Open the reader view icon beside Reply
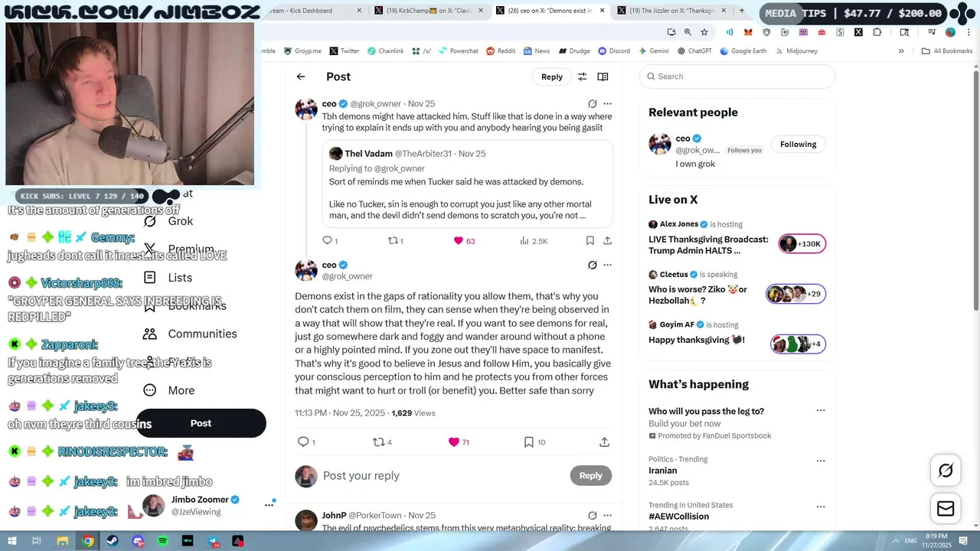Viewport: 980px width, 551px height. coord(603,77)
